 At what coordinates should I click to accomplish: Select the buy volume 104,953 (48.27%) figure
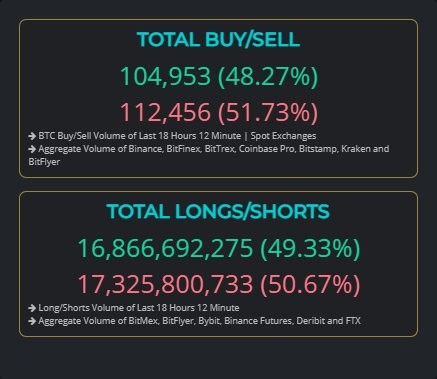(219, 77)
